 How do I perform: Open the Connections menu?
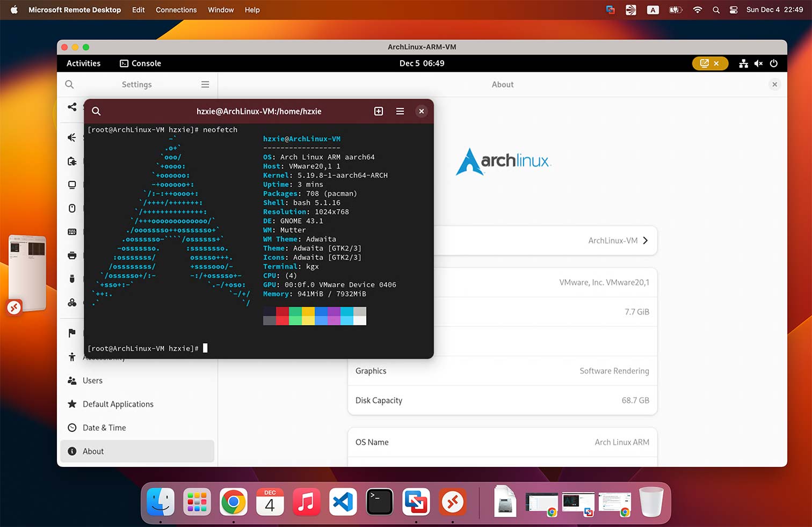coord(176,10)
